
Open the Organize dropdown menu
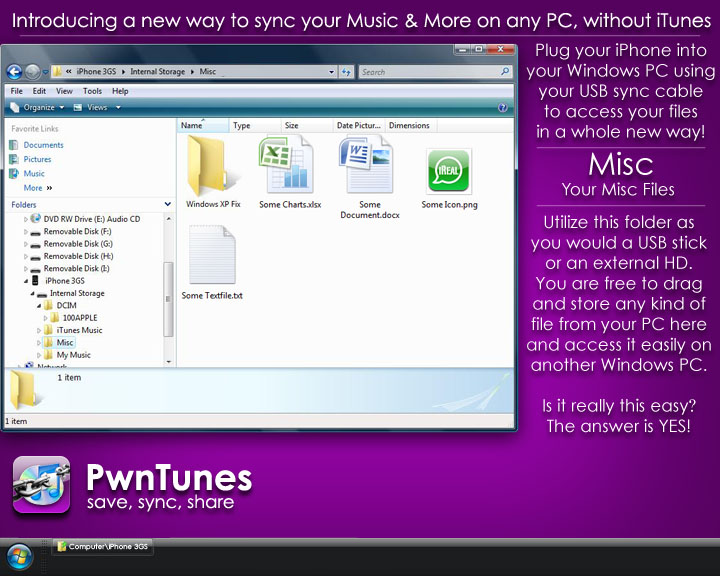tap(38, 107)
